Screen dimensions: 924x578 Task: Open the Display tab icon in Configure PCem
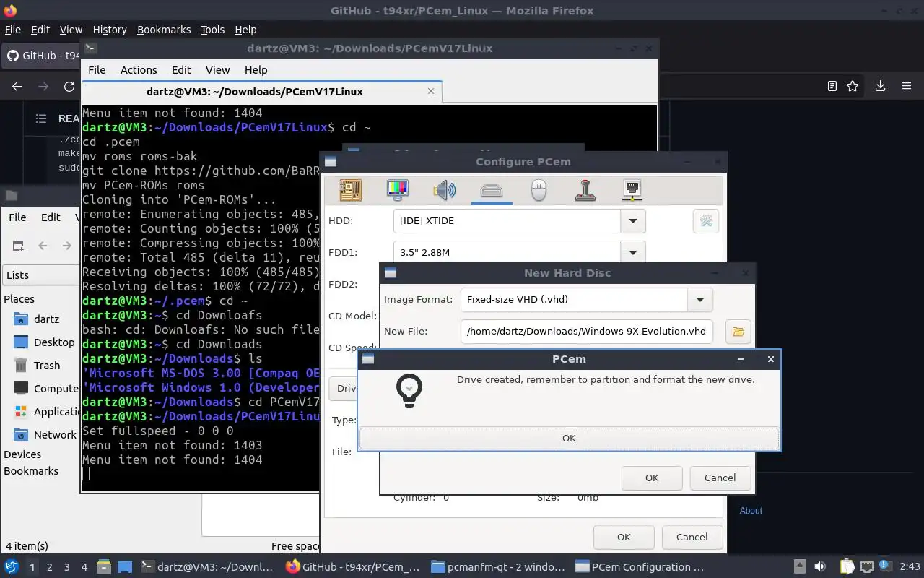[398, 190]
